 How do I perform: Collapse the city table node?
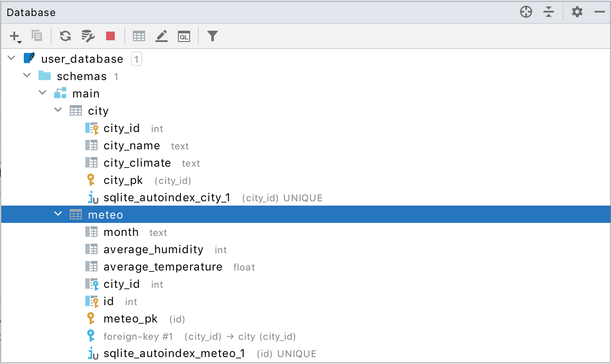(58, 110)
